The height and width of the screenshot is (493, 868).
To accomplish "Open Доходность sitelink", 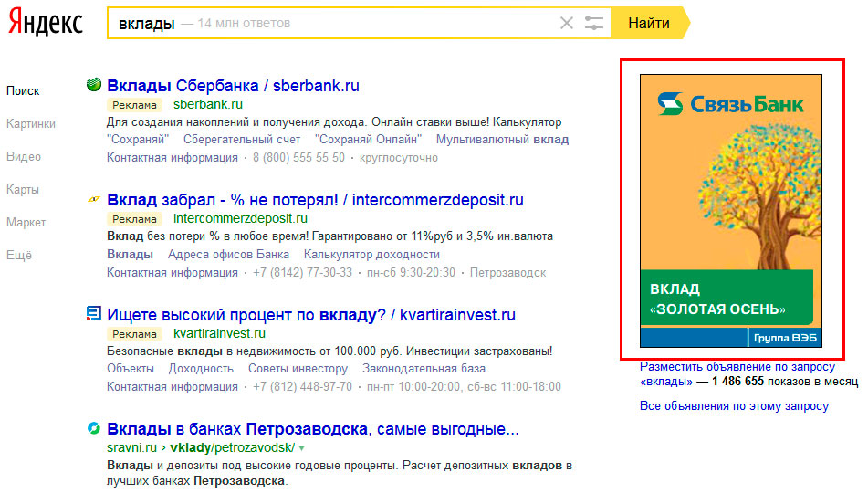I will (x=201, y=369).
